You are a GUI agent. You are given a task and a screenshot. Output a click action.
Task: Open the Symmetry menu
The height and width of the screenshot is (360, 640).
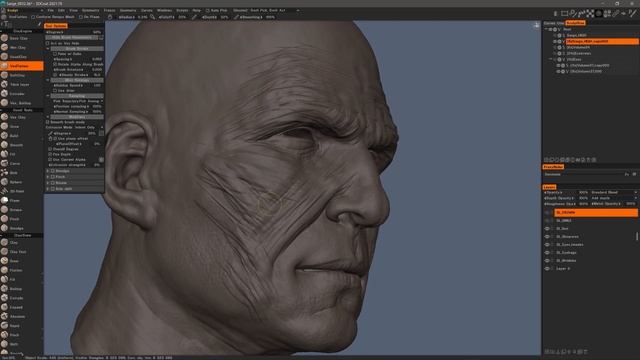click(90, 10)
